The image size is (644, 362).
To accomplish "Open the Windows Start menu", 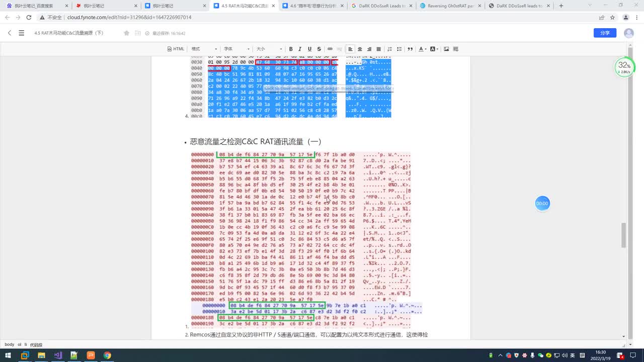I will pyautogui.click(x=8, y=355).
